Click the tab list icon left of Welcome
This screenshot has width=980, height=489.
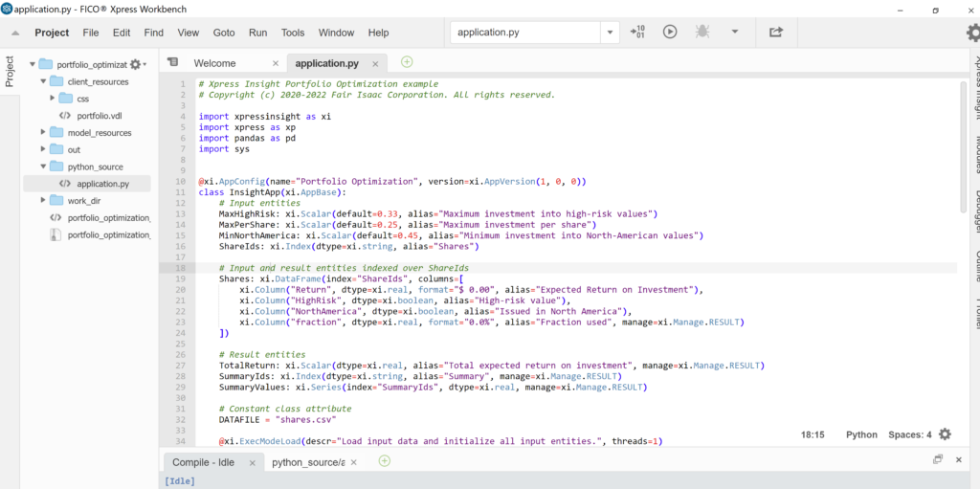(173, 62)
